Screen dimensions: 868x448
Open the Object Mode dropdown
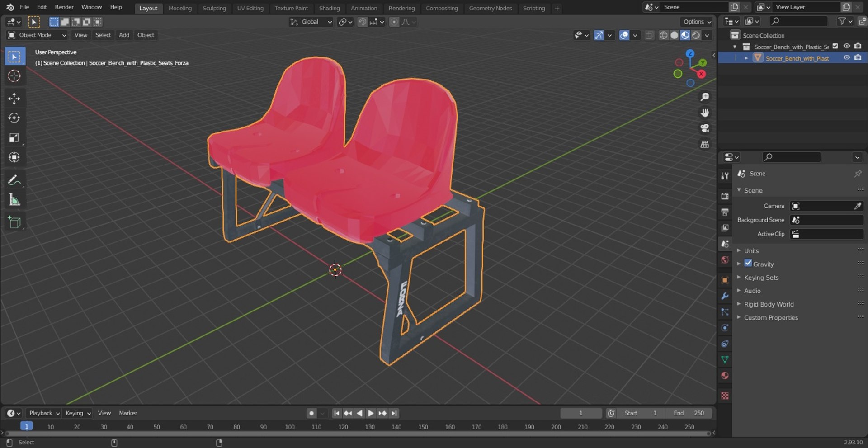click(37, 35)
